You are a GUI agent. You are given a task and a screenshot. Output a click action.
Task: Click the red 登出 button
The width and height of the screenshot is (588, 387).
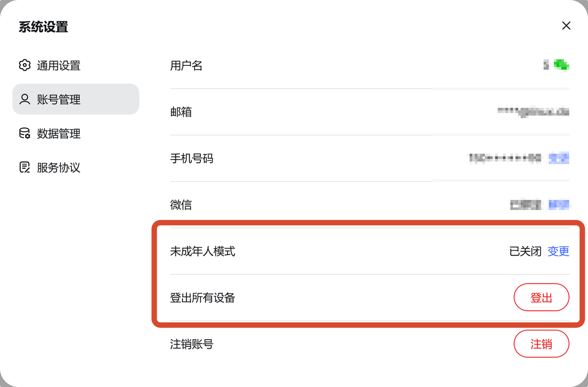(541, 297)
